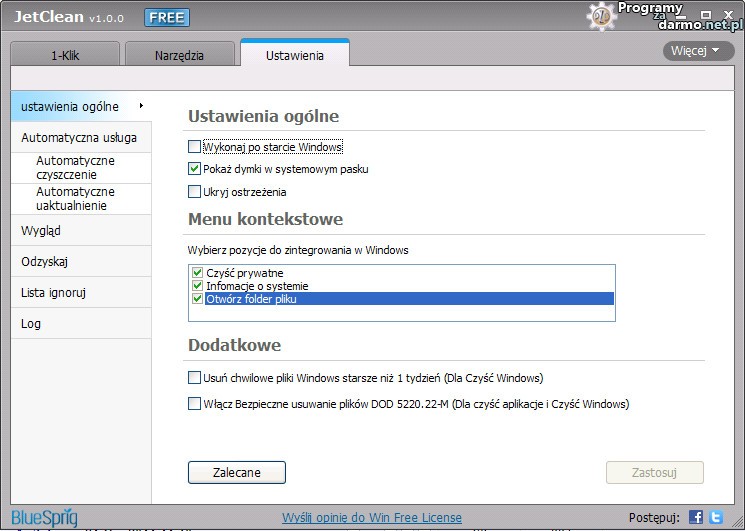745x531 pixels.
Task: Switch to the 'Narzędzia' tab
Action: [179, 55]
